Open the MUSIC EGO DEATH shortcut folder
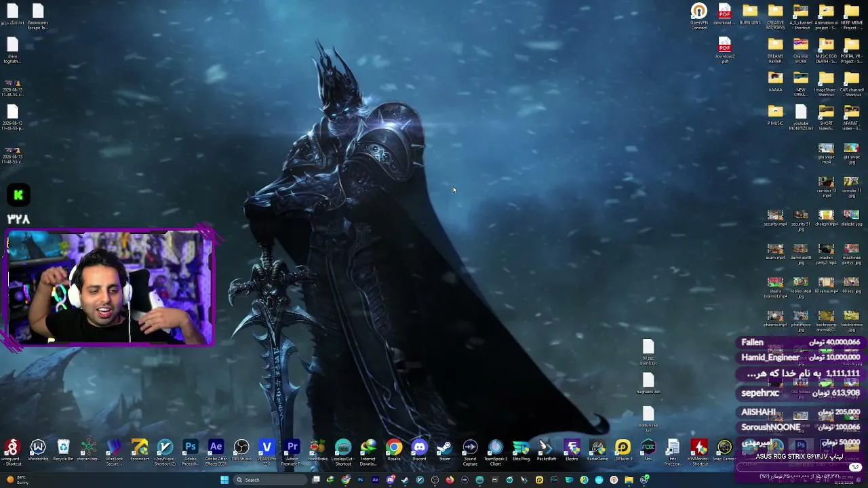 point(826,50)
